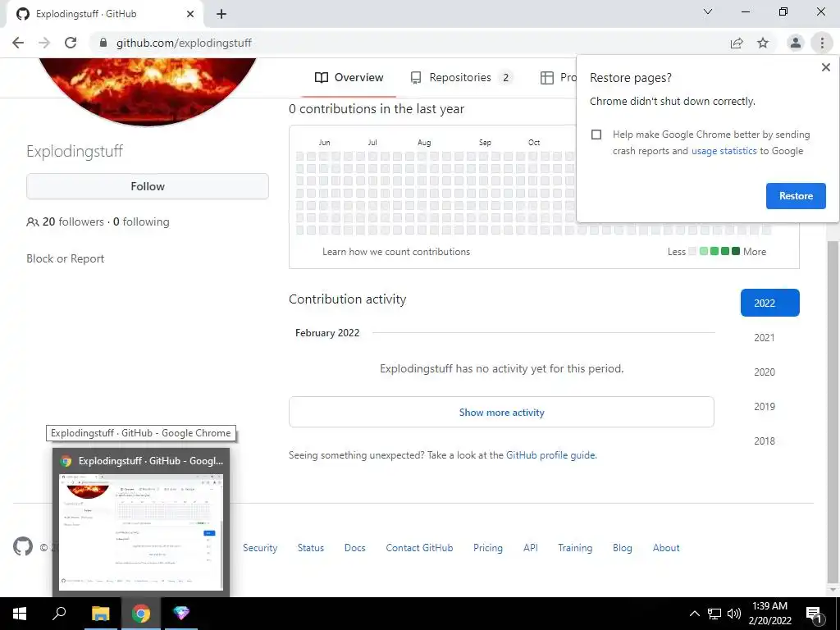Click the Chrome taskbar preview thumbnail

[141, 532]
